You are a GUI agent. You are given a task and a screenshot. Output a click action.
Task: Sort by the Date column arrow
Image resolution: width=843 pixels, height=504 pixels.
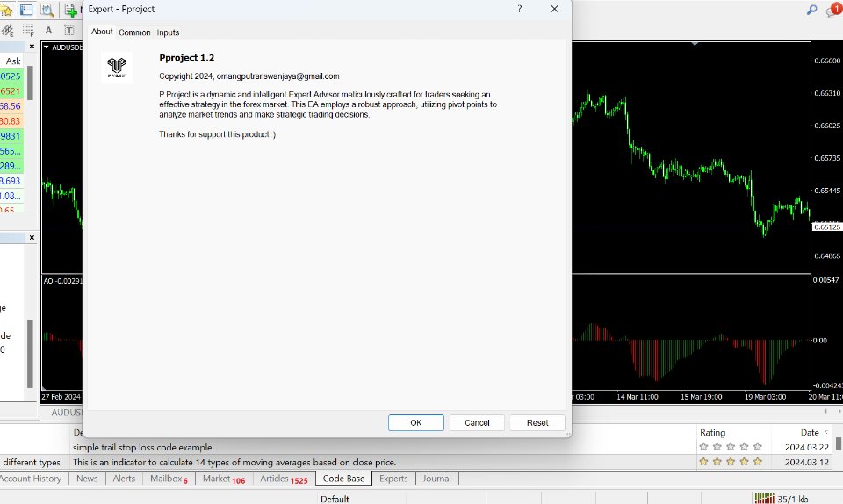click(x=826, y=432)
